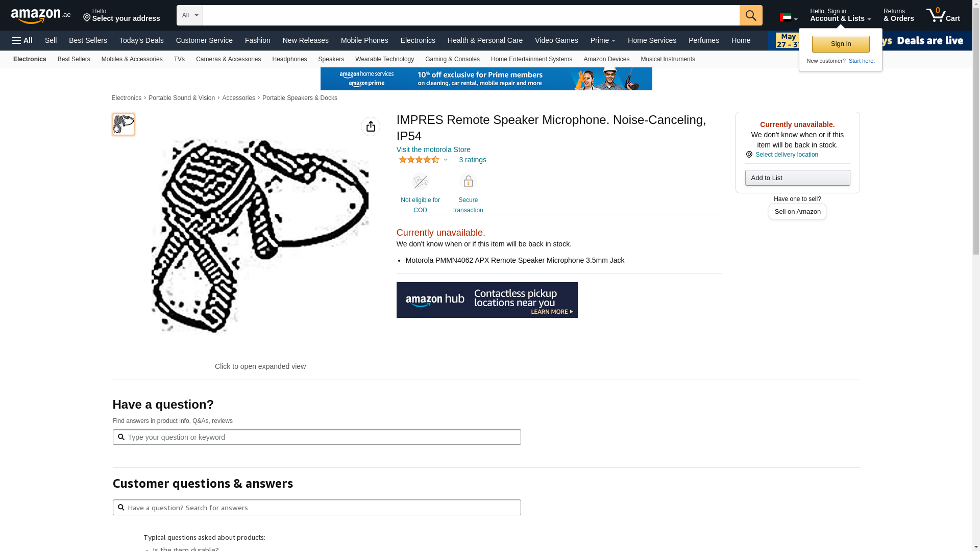Click the delivery location pin icon

click(749, 155)
